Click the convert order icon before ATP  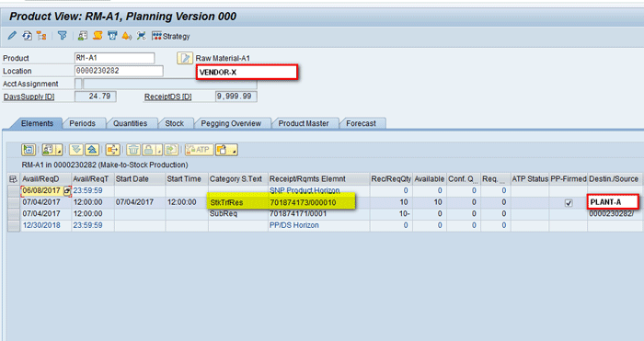171,150
